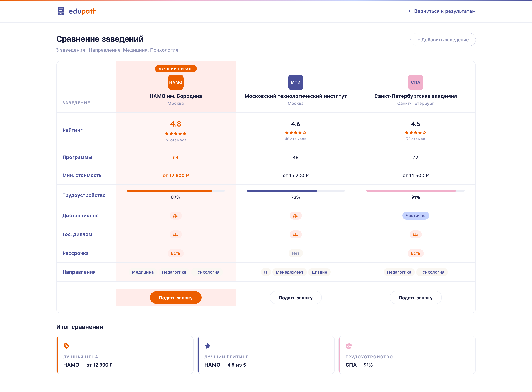This screenshot has width=532, height=392.
Task: Click Да in Дистанционно row for МТИ
Action: tap(296, 215)
